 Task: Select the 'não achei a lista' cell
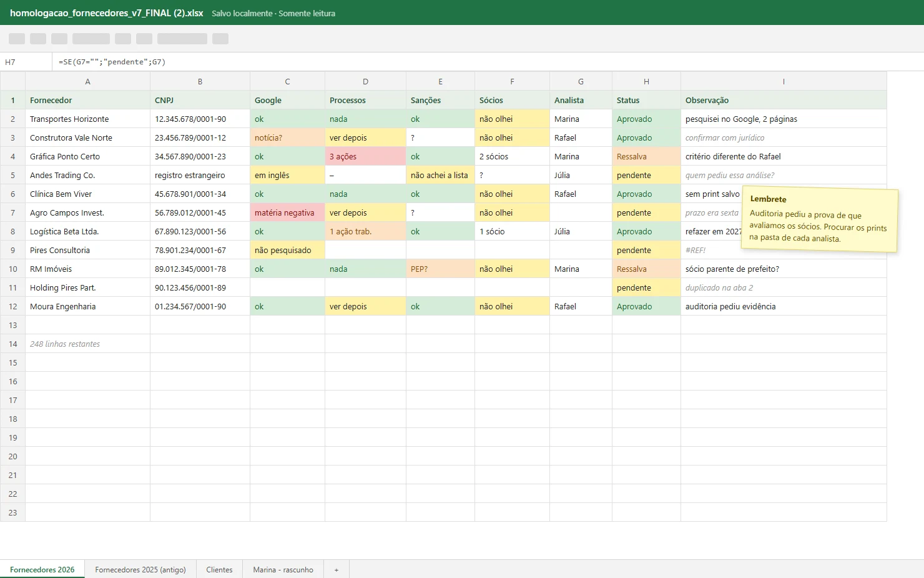click(440, 175)
